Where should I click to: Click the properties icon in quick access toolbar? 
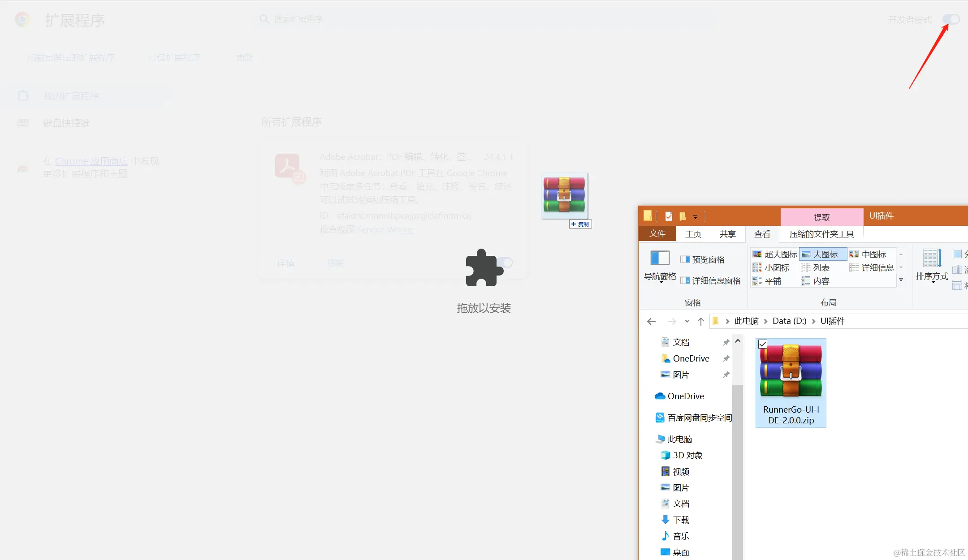tap(669, 216)
